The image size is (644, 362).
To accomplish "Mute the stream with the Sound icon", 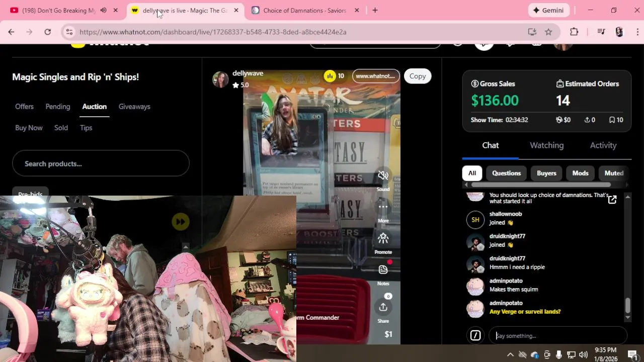I will point(383,175).
